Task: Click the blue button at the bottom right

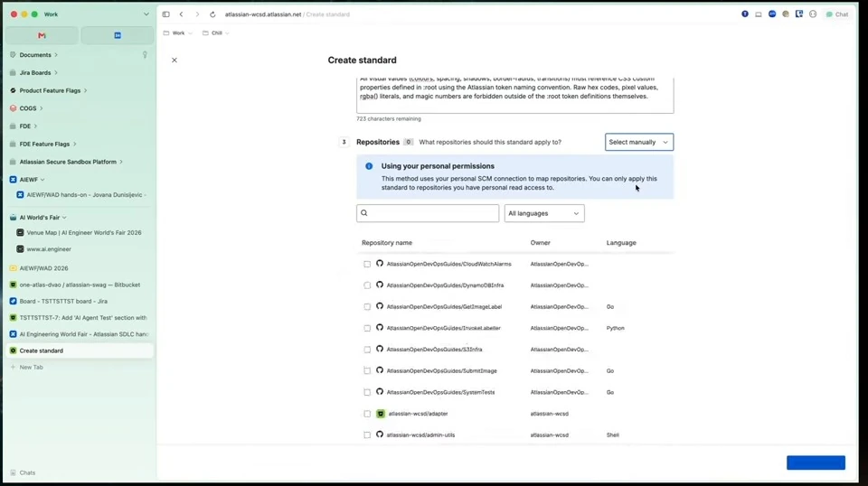Action: pyautogui.click(x=816, y=463)
